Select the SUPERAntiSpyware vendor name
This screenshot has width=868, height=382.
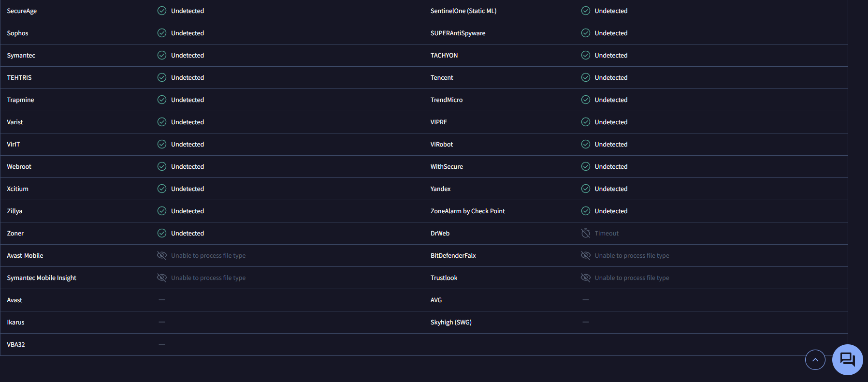click(x=458, y=33)
